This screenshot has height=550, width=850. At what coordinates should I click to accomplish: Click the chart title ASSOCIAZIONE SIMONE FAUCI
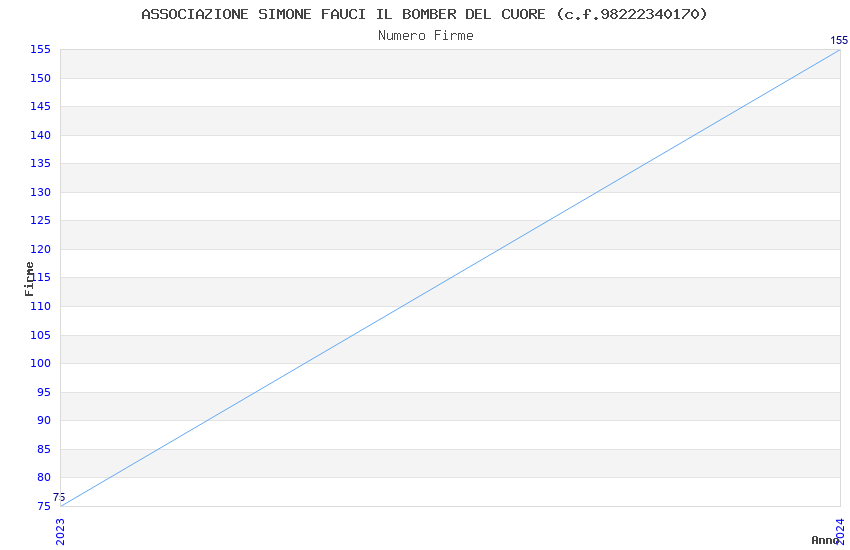tap(424, 14)
